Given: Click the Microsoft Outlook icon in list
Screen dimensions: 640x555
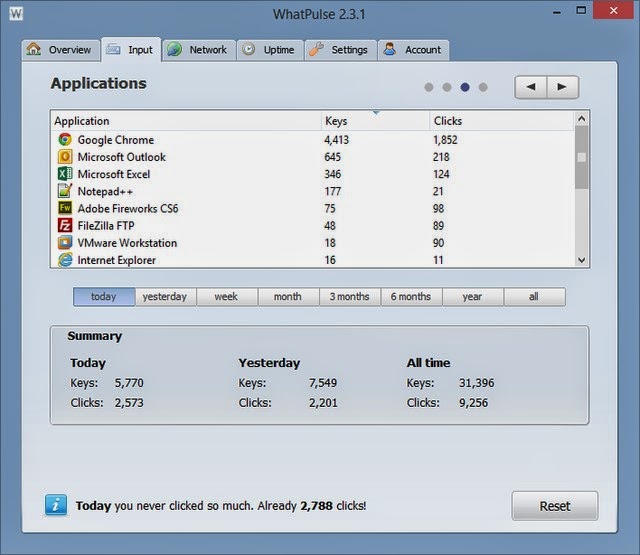Looking at the screenshot, I should [x=65, y=157].
